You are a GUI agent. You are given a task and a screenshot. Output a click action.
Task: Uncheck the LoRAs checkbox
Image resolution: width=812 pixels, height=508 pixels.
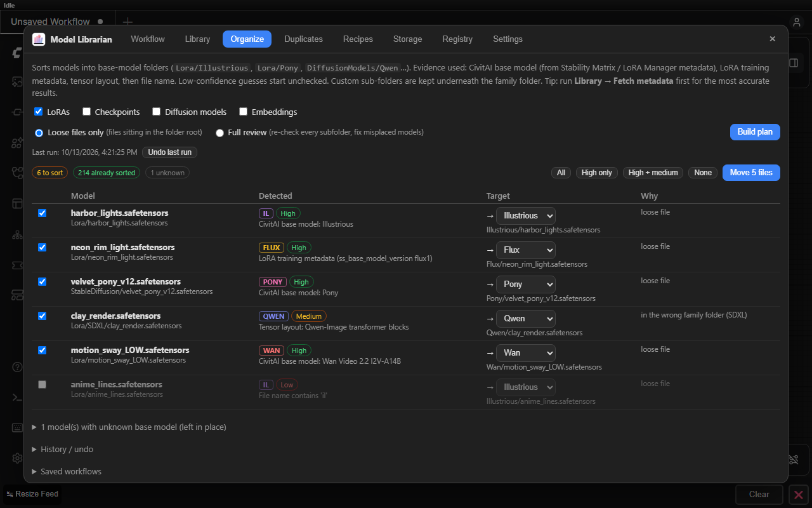pyautogui.click(x=38, y=112)
